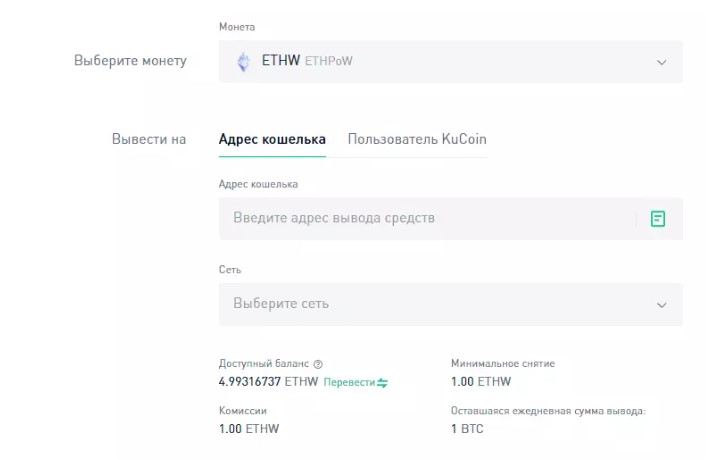This screenshot has height=460, width=706.
Task: Expand the coin selector chevron arrow
Action: [x=661, y=62]
